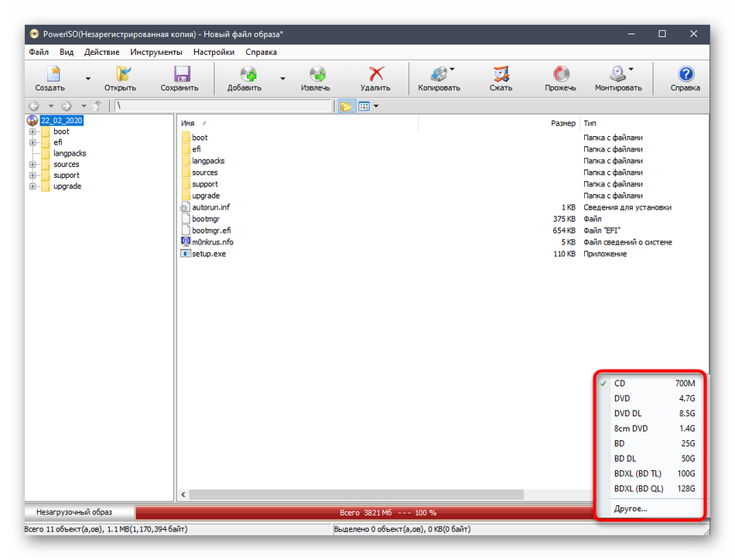Expand the boot folder in the tree
The image size is (735, 560).
click(33, 131)
